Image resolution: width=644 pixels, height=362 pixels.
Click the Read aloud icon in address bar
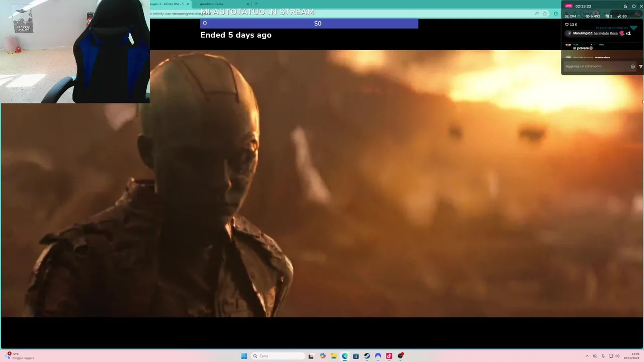pos(537,14)
